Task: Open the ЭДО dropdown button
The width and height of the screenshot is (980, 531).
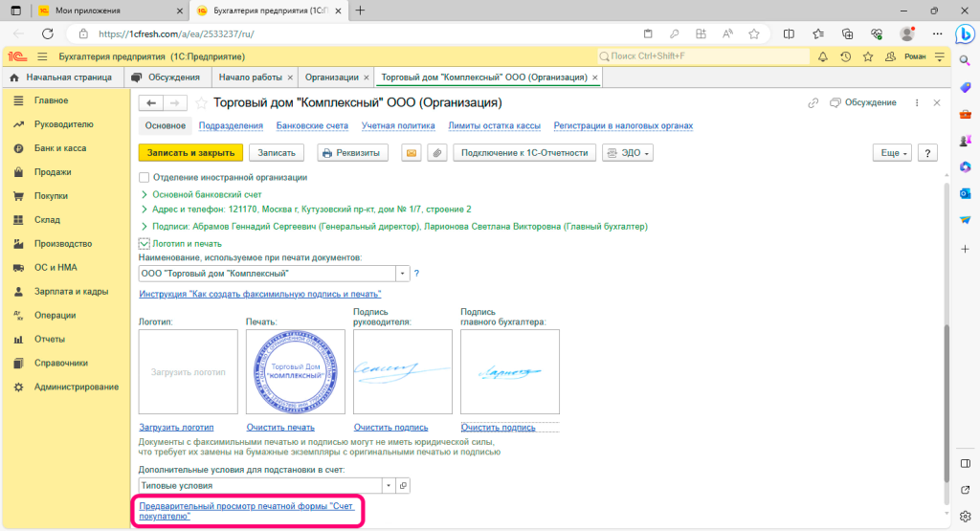Action: [628, 153]
